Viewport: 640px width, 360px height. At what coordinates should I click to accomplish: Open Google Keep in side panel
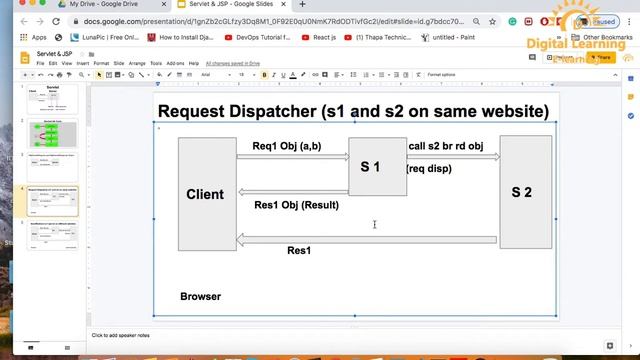pyautogui.click(x=631, y=97)
